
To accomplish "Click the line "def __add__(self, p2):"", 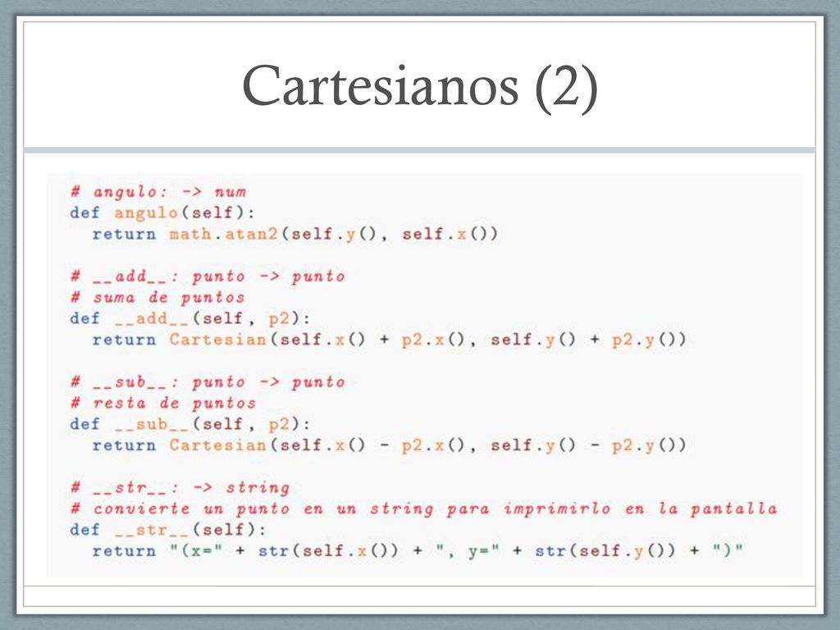I will point(190,319).
